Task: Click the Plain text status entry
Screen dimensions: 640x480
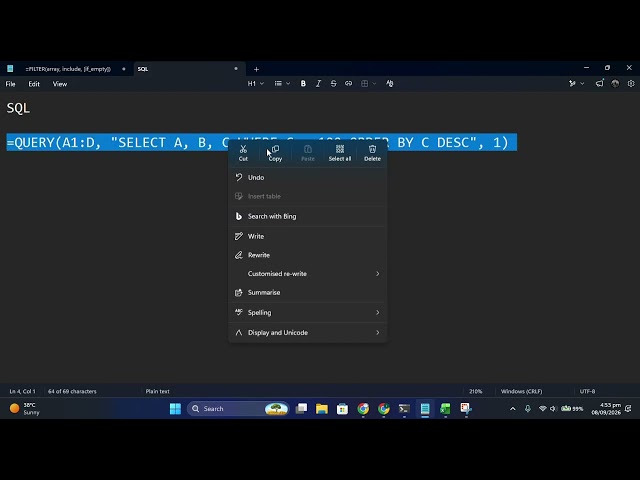Action: point(158,391)
